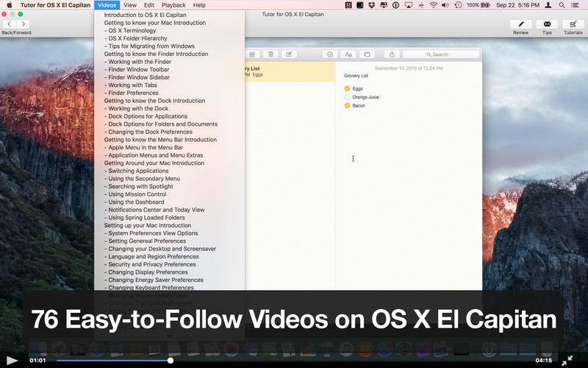Open Notification Center list icon
This screenshot has width=588, height=368.
pyautogui.click(x=575, y=5)
